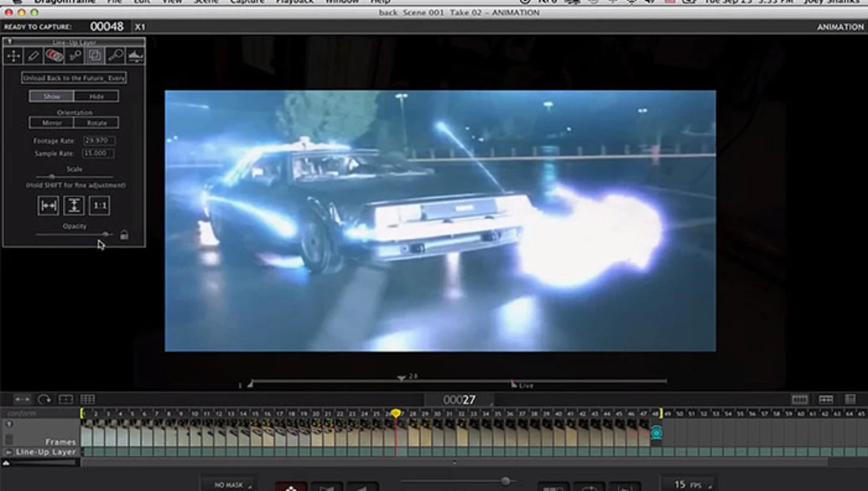Open the Help menu
The image size is (868, 491).
pyautogui.click(x=379, y=1)
